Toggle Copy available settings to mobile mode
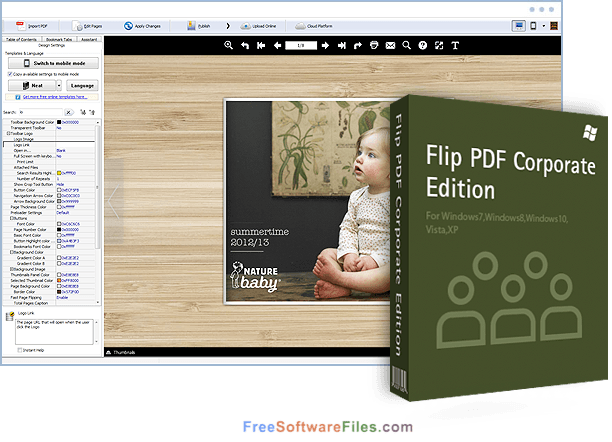 [10, 74]
